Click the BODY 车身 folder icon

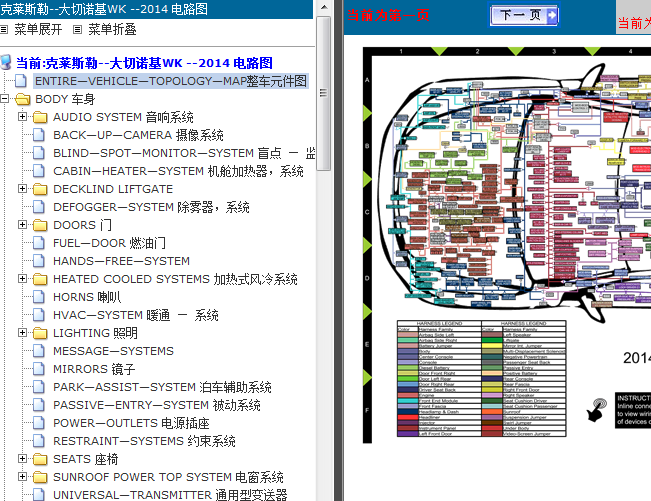click(22, 99)
